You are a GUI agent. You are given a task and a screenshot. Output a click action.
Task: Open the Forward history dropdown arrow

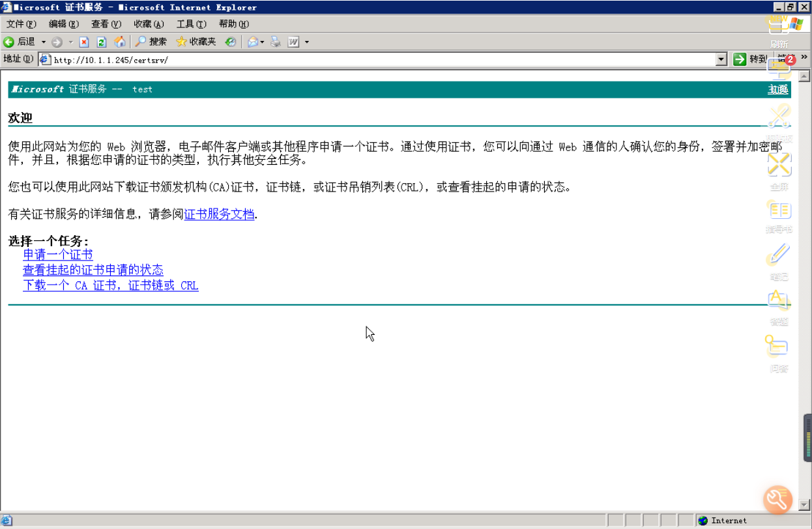(x=70, y=42)
